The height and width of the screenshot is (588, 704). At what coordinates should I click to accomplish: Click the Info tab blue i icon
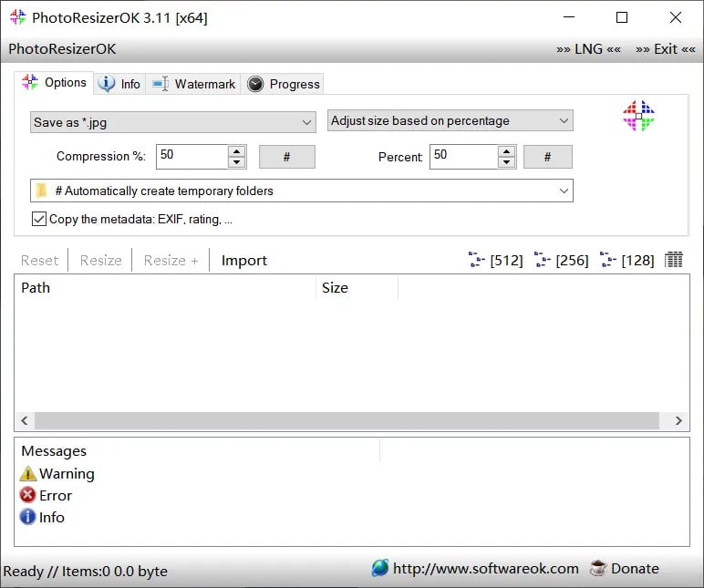click(107, 84)
